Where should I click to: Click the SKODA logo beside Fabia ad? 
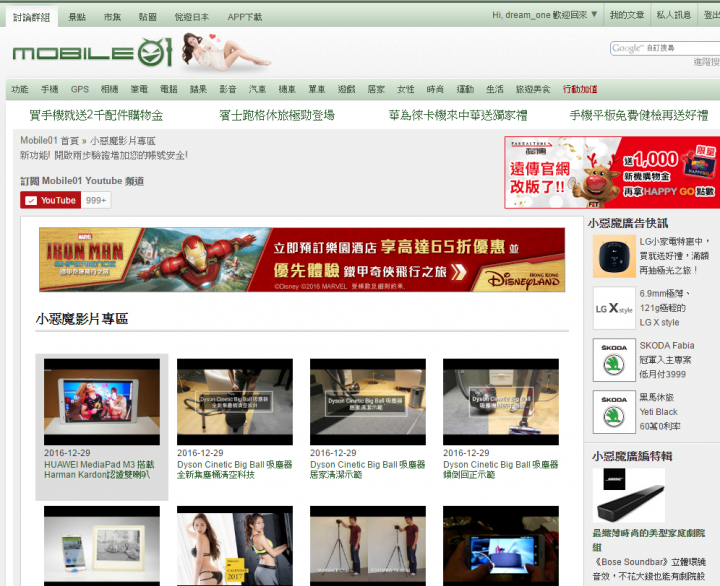point(614,360)
